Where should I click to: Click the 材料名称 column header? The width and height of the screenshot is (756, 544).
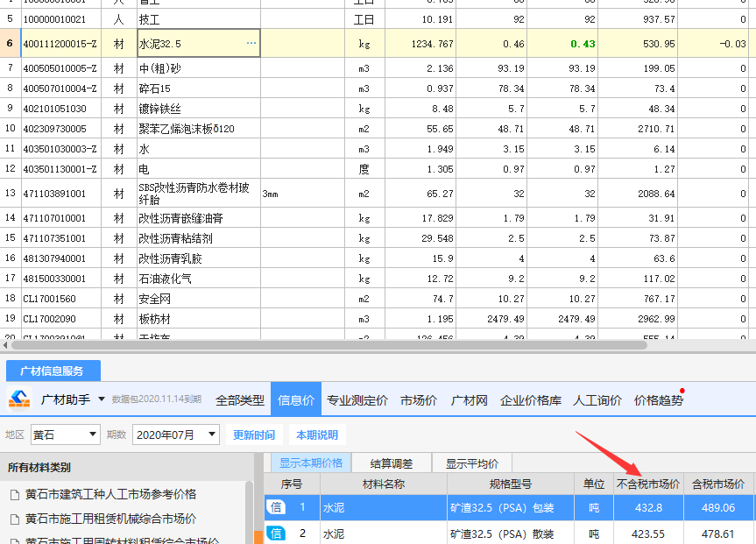coord(384,484)
